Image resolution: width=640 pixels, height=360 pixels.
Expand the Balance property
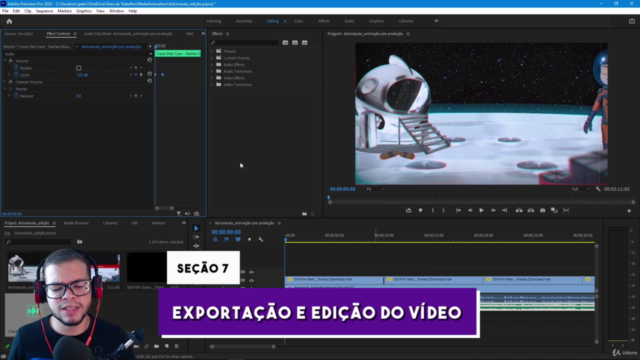tap(9, 96)
